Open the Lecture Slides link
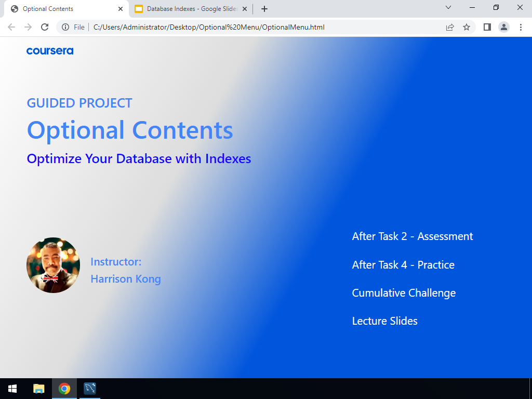This screenshot has width=532, height=399. coord(385,321)
